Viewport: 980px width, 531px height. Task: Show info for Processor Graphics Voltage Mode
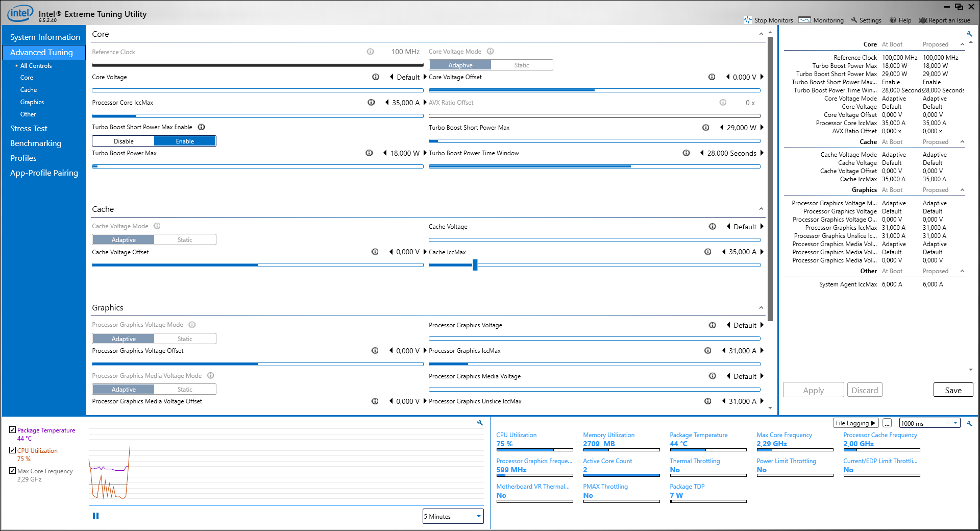(x=192, y=325)
